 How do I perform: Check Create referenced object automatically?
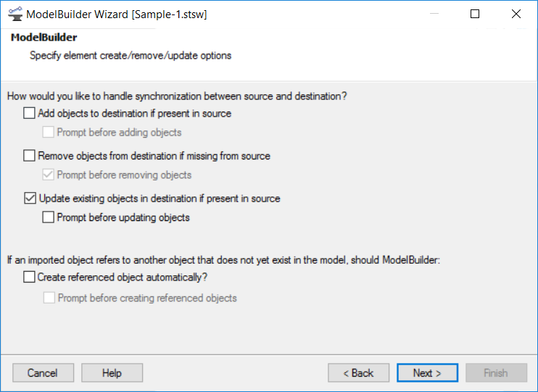pyautogui.click(x=29, y=277)
